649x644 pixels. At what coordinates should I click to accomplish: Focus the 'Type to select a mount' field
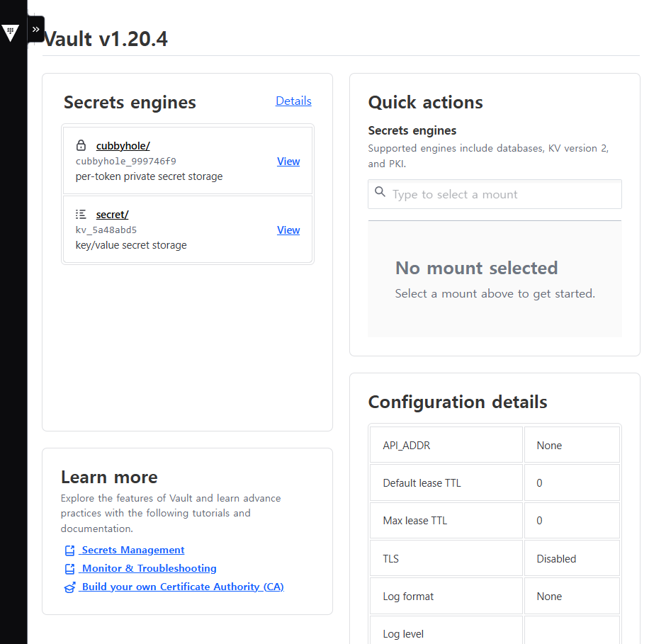click(495, 194)
